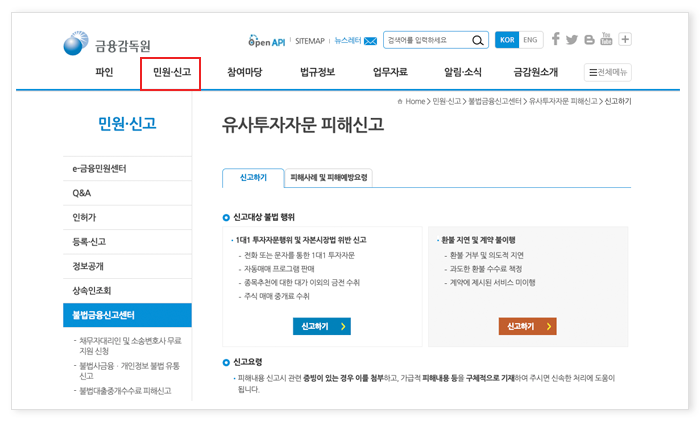This screenshot has height=430, width=700.
Task: Click the newsletter envelope icon
Action: (371, 41)
